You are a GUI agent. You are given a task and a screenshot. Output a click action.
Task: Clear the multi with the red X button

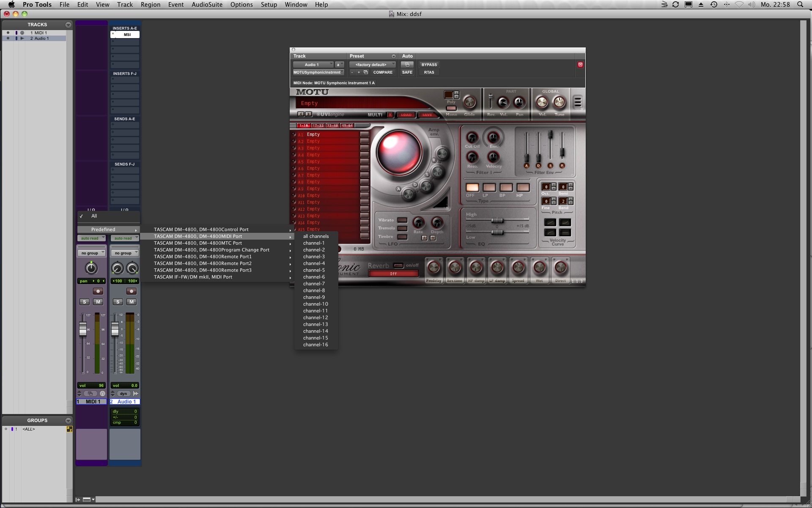[390, 115]
